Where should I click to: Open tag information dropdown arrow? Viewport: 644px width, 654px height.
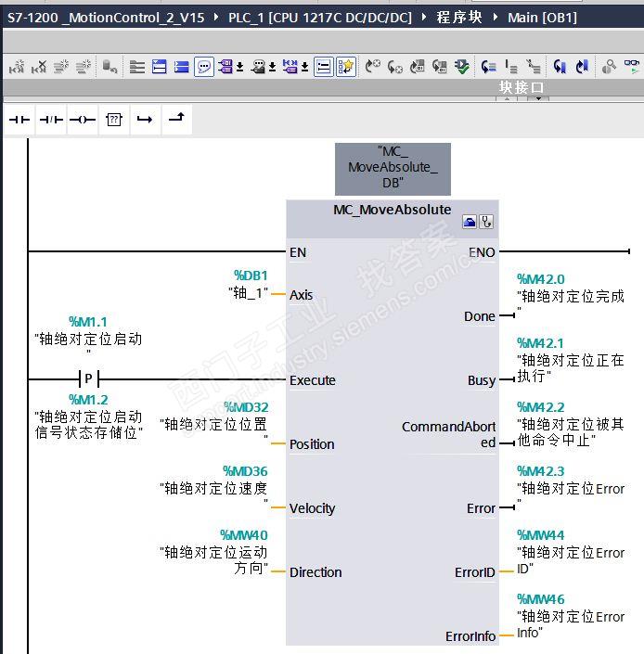coord(273,67)
